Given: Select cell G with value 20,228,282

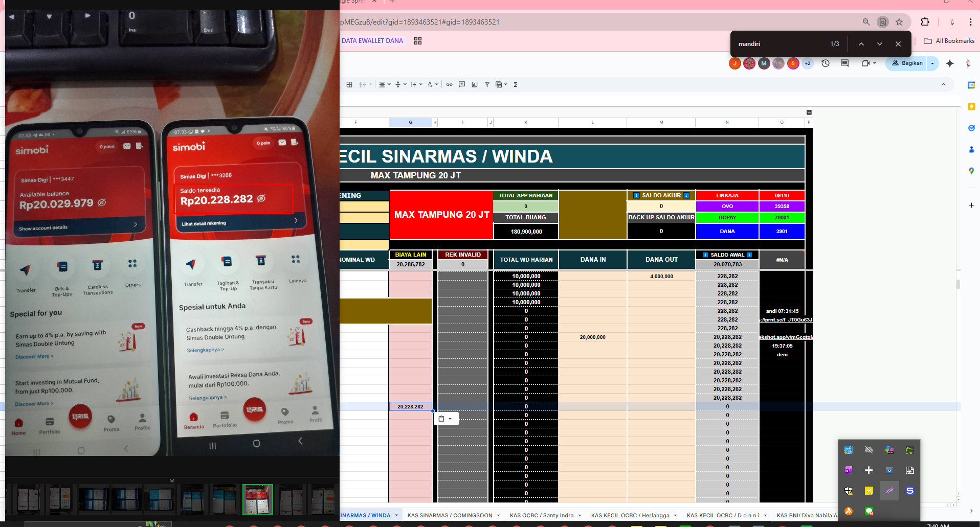Looking at the screenshot, I should (410, 406).
